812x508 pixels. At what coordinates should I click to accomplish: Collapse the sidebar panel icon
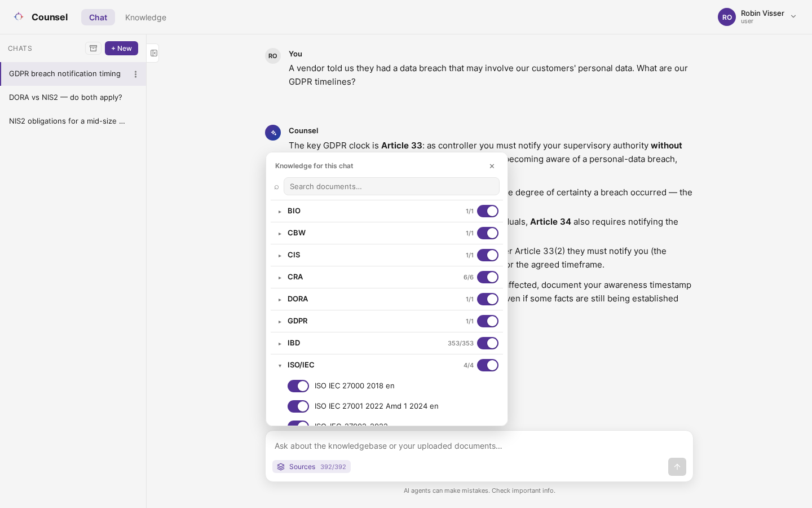(x=153, y=53)
